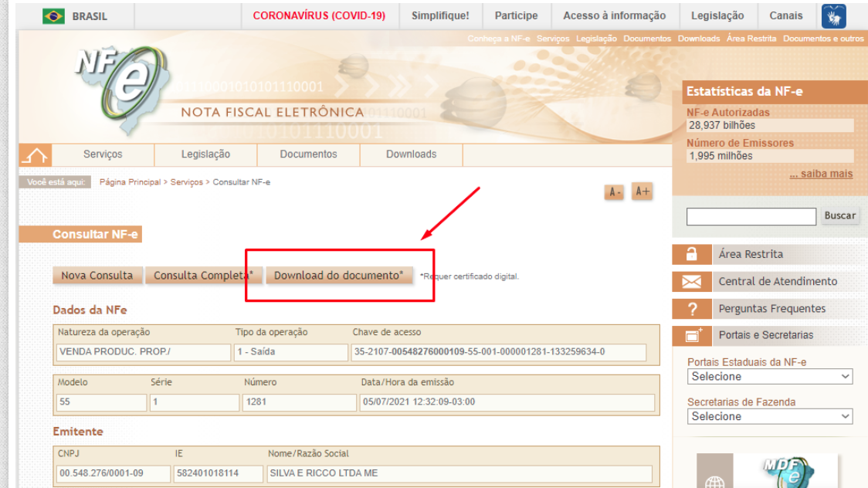Viewport: 868px width, 488px height.
Task: Click the '1,995 milhões' statistic value
Action: (721, 156)
